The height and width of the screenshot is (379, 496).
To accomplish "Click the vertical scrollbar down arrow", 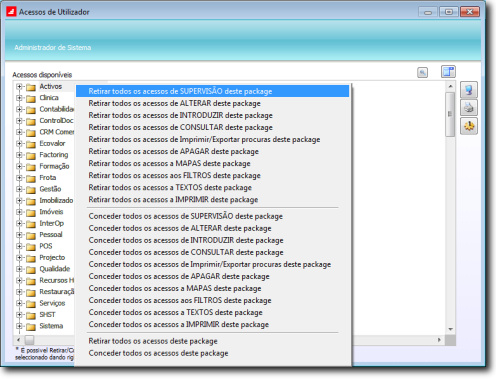I will 450,329.
